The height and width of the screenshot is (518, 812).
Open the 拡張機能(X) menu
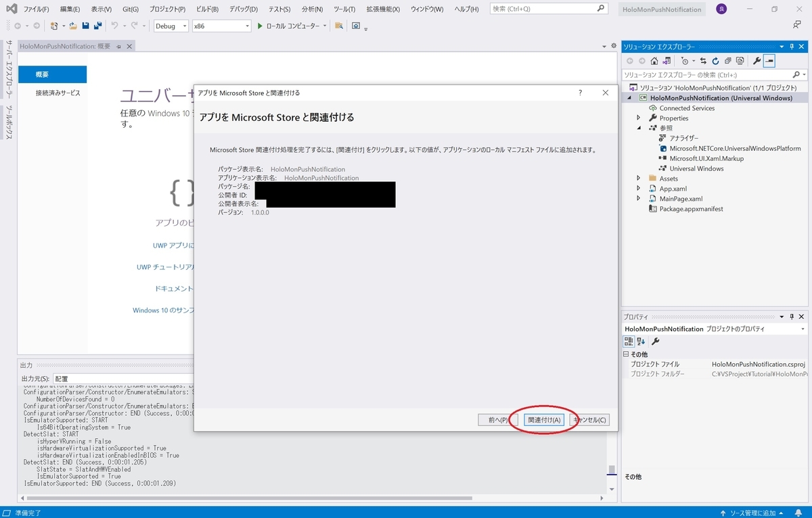click(383, 9)
